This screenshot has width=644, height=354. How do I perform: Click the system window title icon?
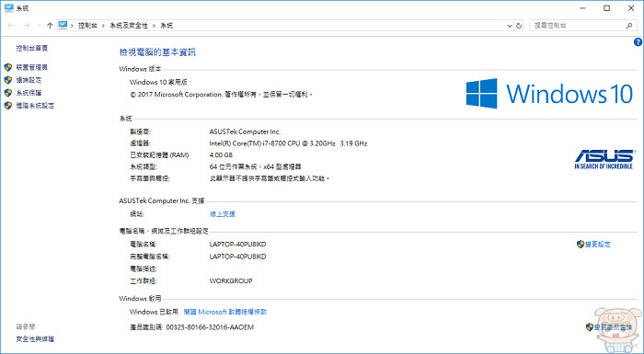(8, 7)
